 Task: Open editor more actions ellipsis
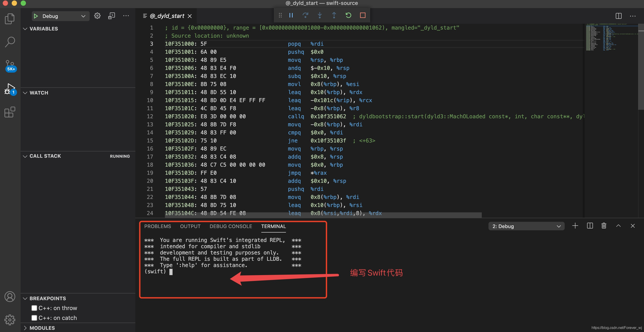(633, 16)
